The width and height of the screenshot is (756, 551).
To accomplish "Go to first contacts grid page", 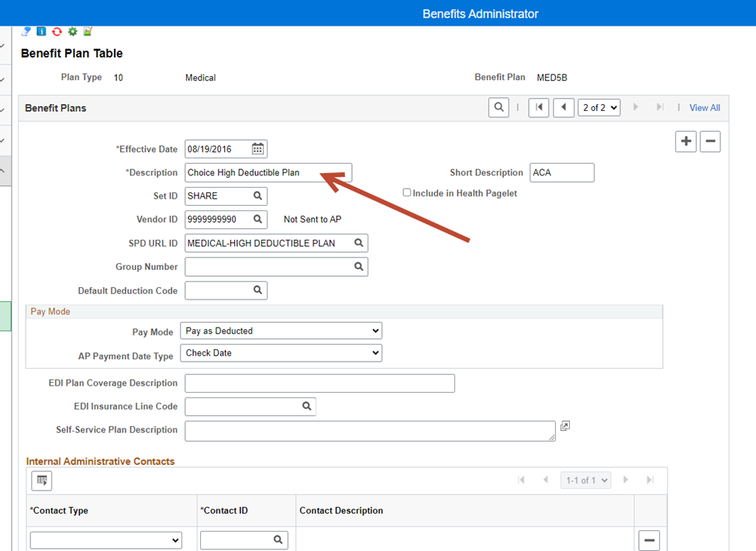I will pos(521,480).
